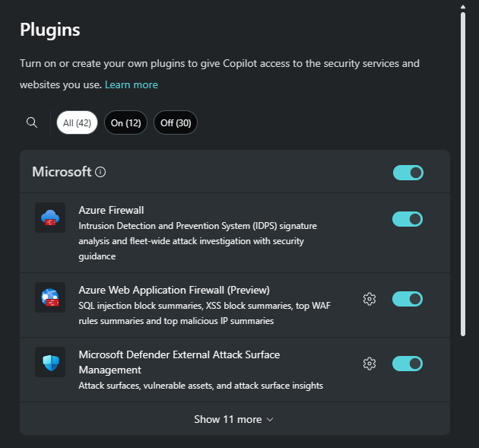The width and height of the screenshot is (479, 448).
Task: Click the vertical scrollbar thumb
Action: (463, 174)
